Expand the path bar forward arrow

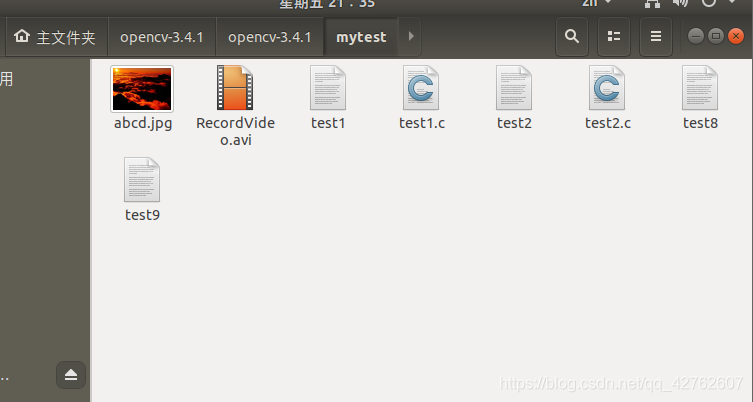(411, 37)
